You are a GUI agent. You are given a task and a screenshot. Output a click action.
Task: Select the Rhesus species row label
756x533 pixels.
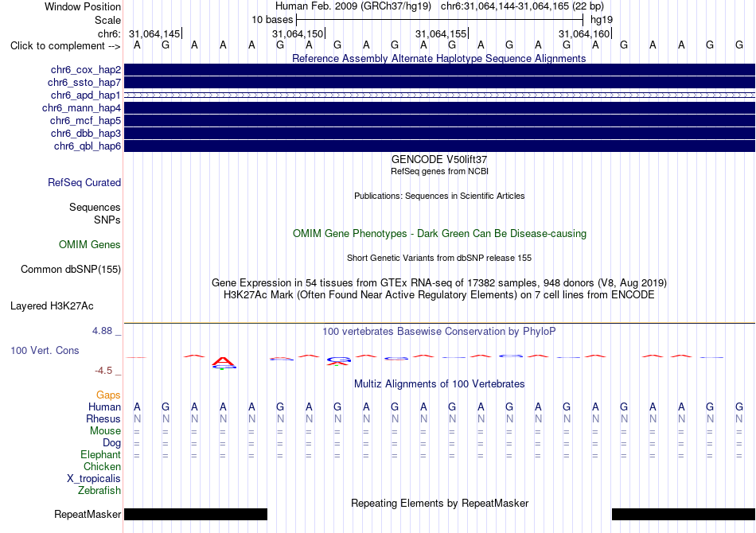coord(103,418)
